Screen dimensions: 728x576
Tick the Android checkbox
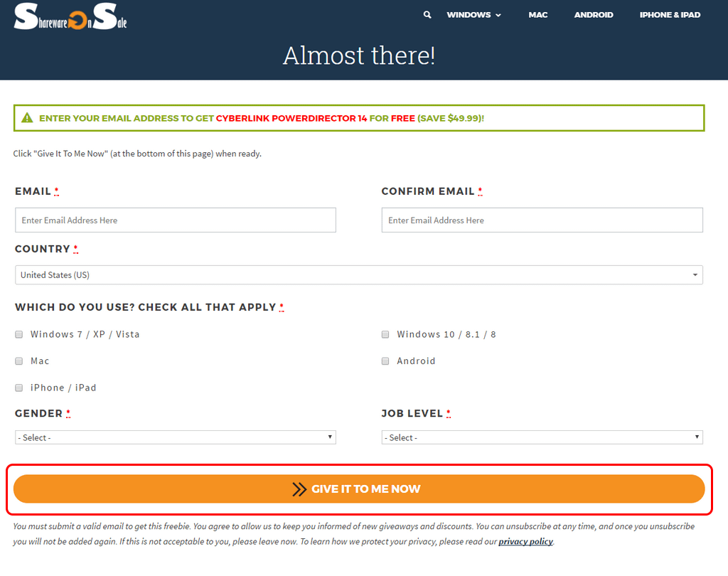[385, 361]
